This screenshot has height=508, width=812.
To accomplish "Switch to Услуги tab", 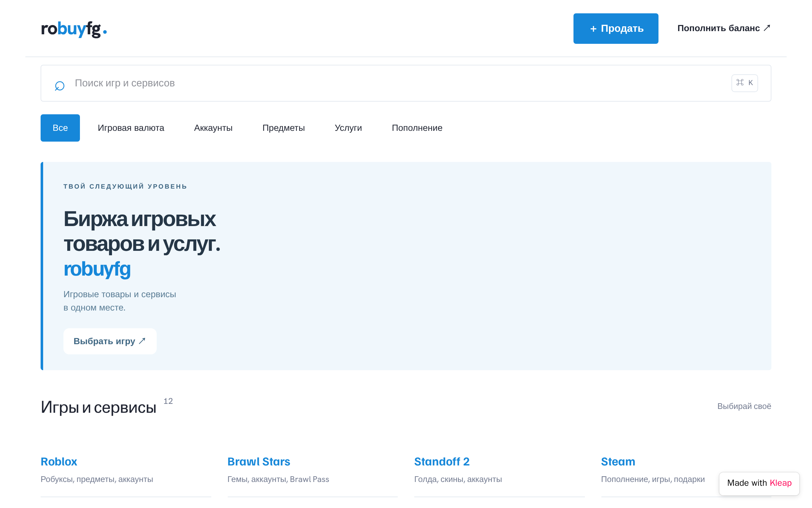I will pyautogui.click(x=348, y=128).
